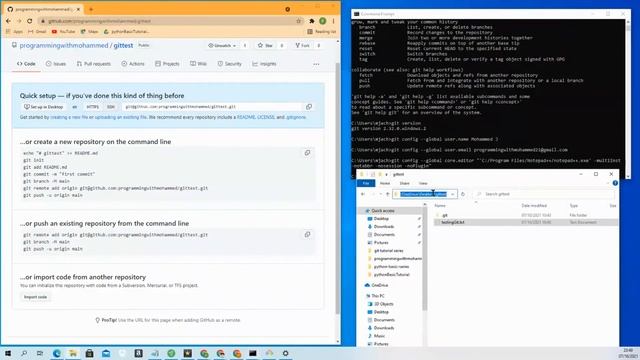Fork the gittest repository
The image size is (640, 360).
click(302, 45)
